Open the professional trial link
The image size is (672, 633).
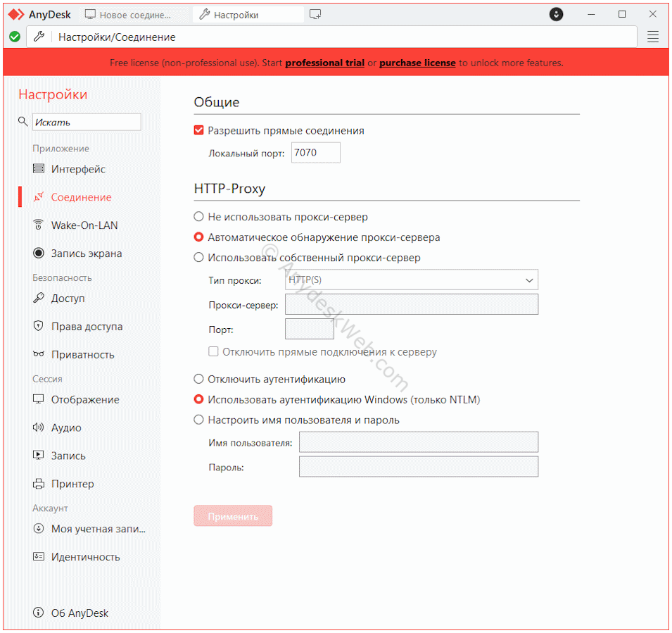[x=324, y=63]
